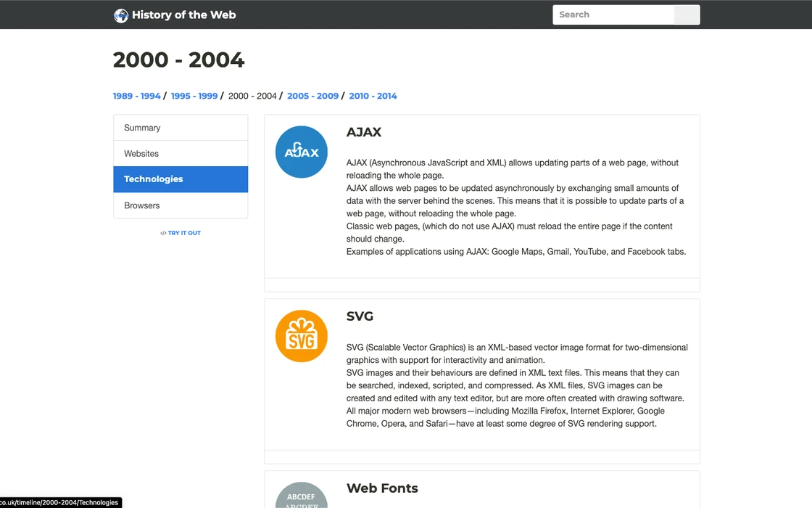Viewport: 812px width, 508px height.
Task: Click the orange SVG circle icon
Action: click(x=302, y=336)
